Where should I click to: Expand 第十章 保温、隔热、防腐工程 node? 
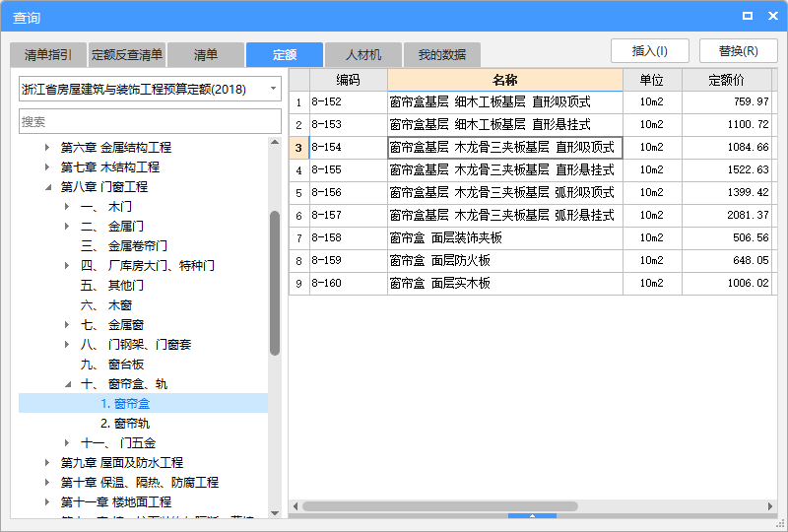(x=47, y=482)
